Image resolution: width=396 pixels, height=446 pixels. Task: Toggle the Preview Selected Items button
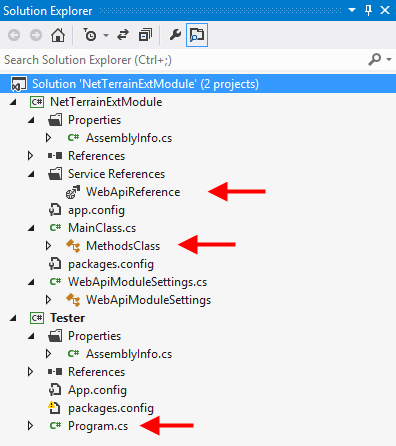point(197,35)
